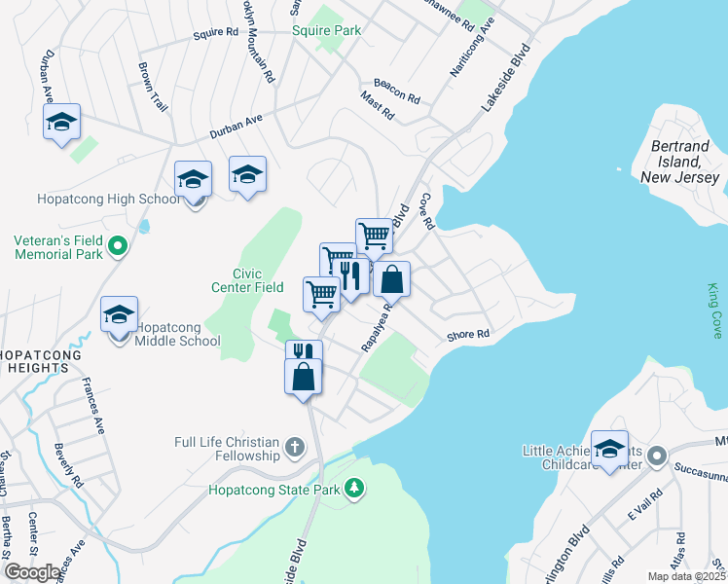Select the lowest shopping cart marker near Civic Center Field

click(322, 296)
